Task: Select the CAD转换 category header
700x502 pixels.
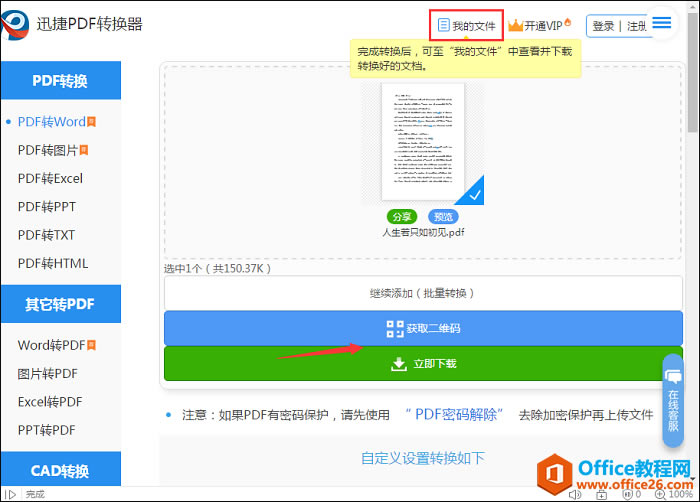Action: pyautogui.click(x=61, y=469)
